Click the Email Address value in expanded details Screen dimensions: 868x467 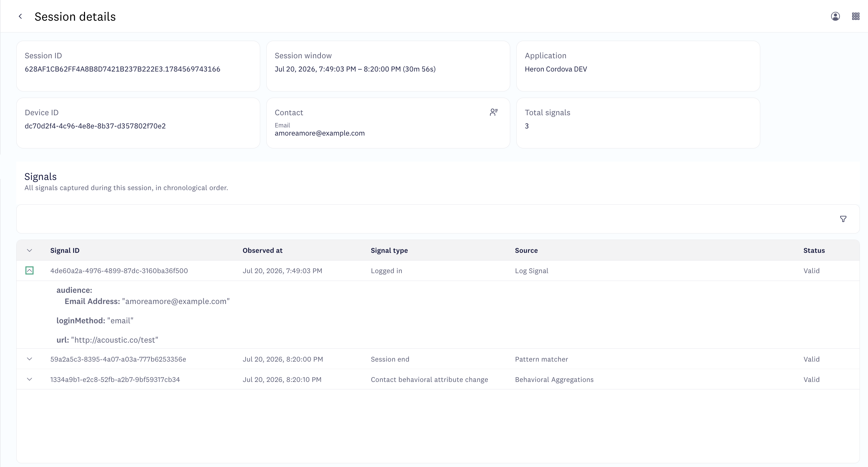(x=176, y=301)
